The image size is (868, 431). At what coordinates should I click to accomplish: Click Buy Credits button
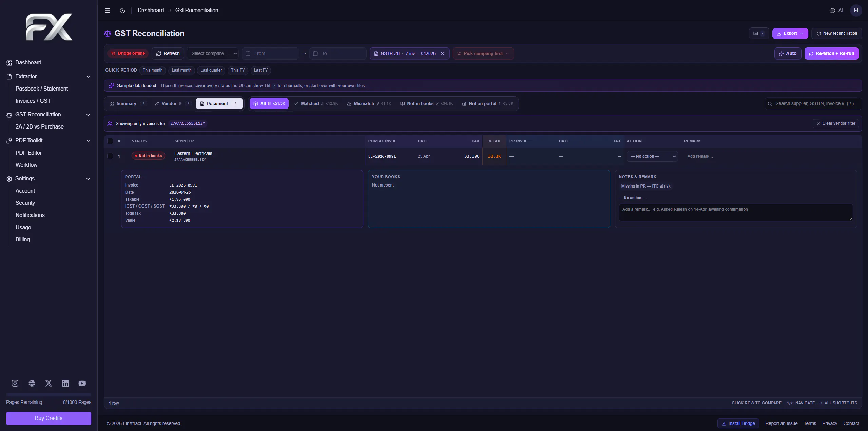[x=49, y=418]
